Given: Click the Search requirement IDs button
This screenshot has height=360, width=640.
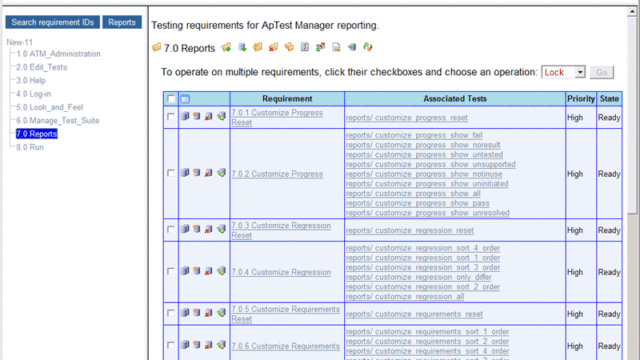Looking at the screenshot, I should click(x=53, y=22).
